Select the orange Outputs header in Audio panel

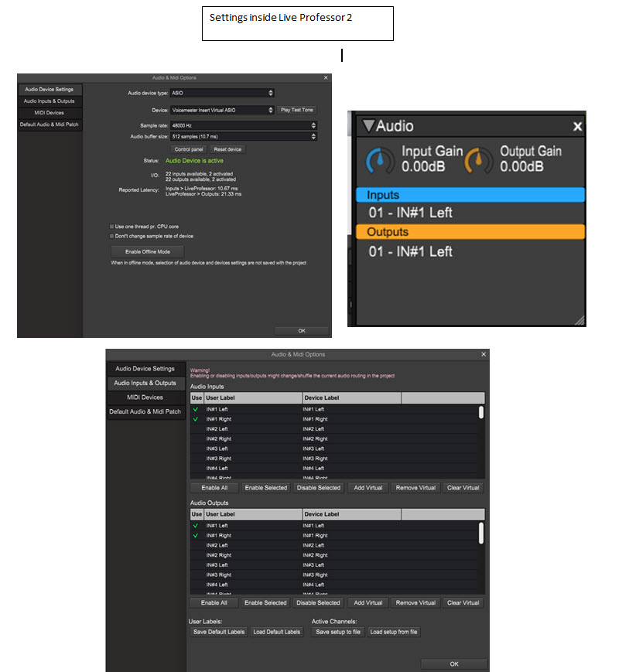pyautogui.click(x=470, y=231)
